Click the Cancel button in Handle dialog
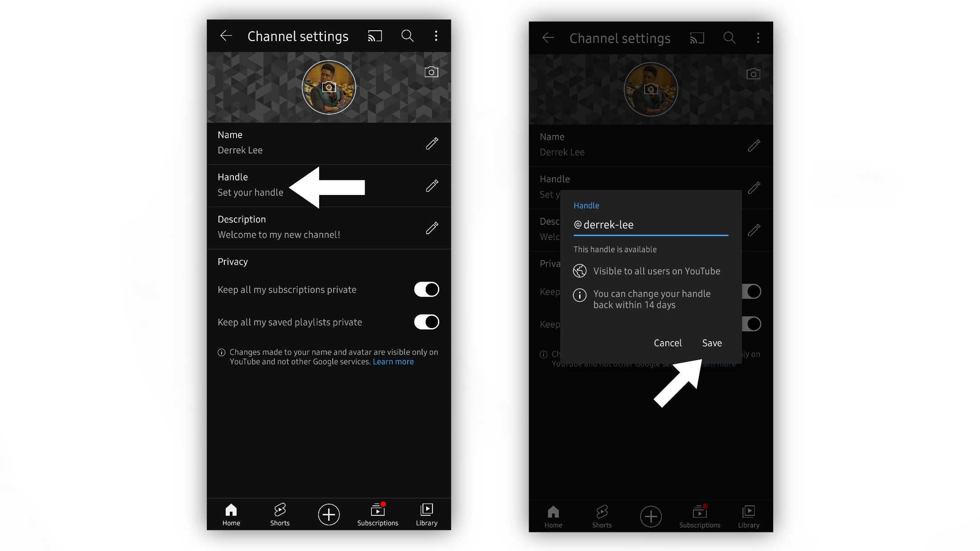 [668, 343]
